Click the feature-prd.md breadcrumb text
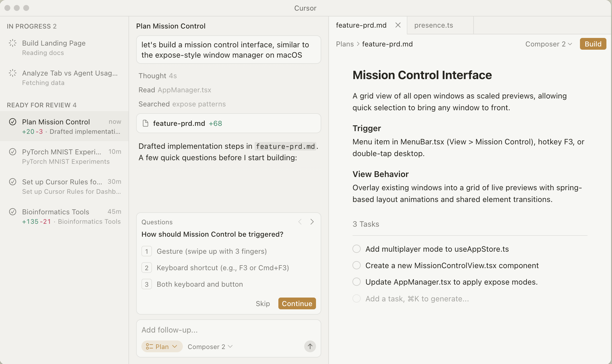This screenshot has width=612, height=364. click(387, 44)
